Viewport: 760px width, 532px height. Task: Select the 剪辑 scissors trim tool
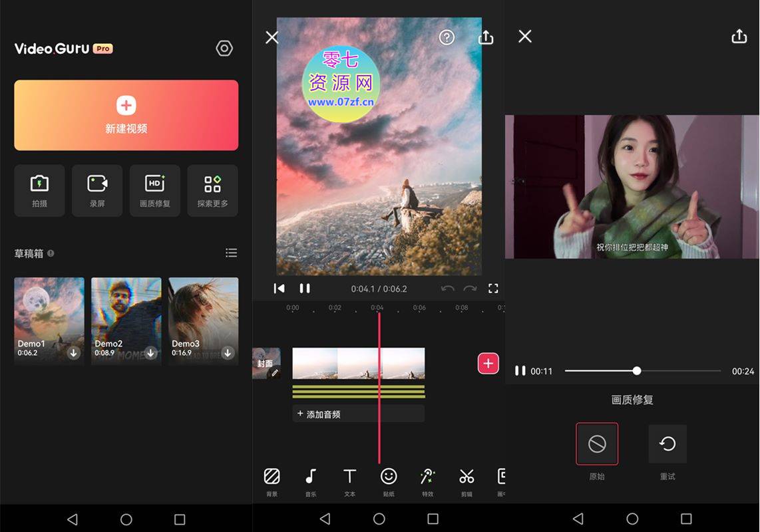(467, 480)
